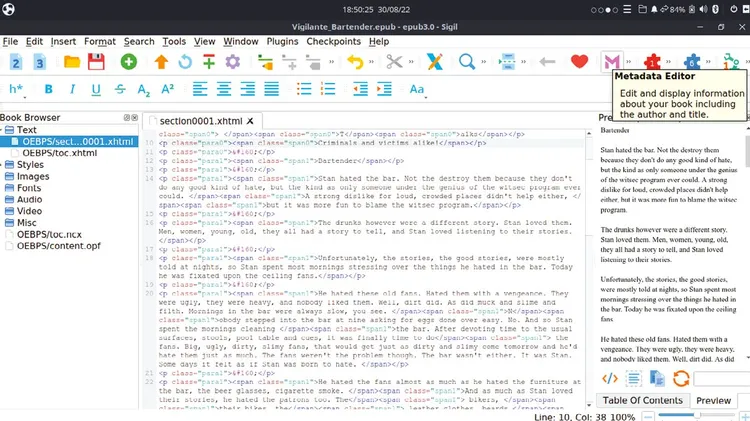Close the Book Browser panel
The width and height of the screenshot is (750, 421).
134,118
